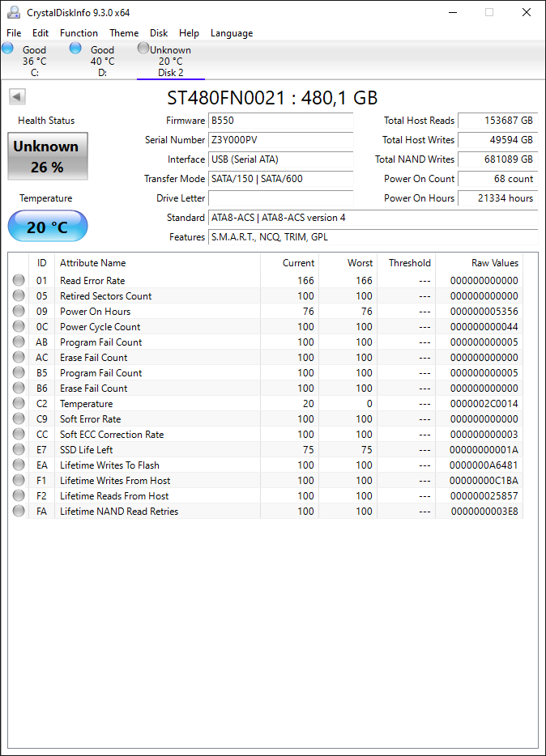546x756 pixels.
Task: Click status circle for the AB row
Action: 19,342
